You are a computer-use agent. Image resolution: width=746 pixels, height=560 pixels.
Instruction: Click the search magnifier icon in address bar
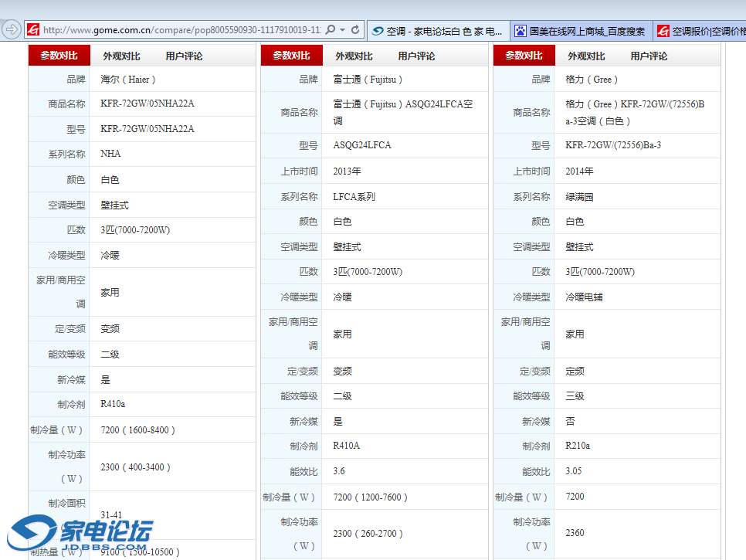pos(330,30)
